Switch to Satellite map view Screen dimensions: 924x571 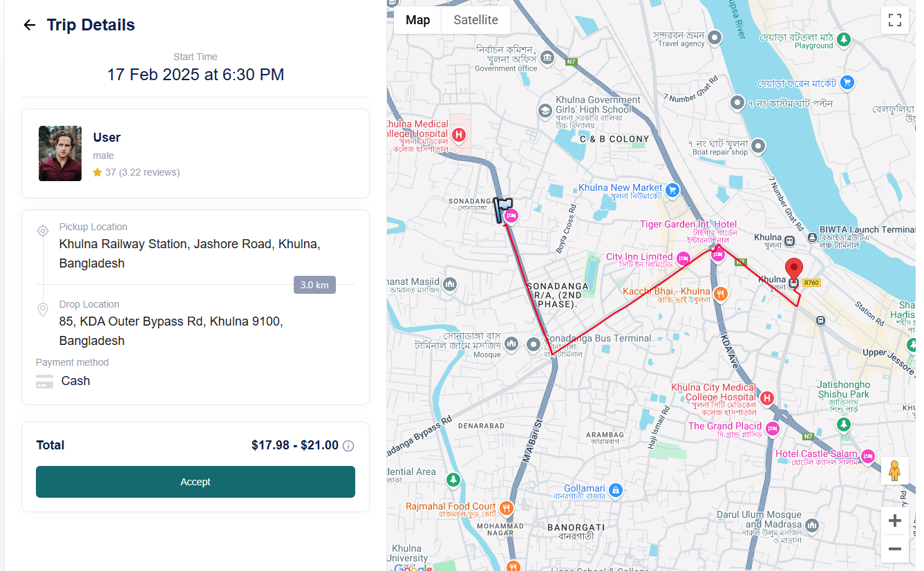(475, 20)
